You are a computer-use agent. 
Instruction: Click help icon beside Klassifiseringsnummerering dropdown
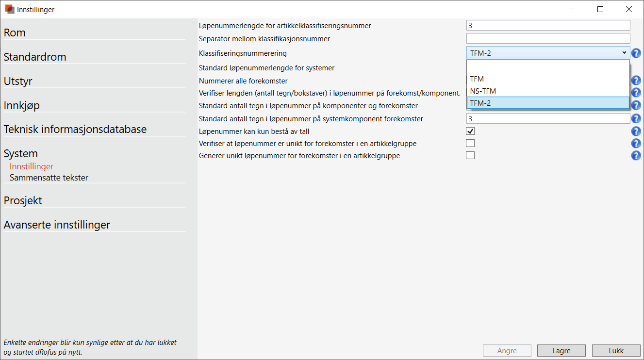636,53
